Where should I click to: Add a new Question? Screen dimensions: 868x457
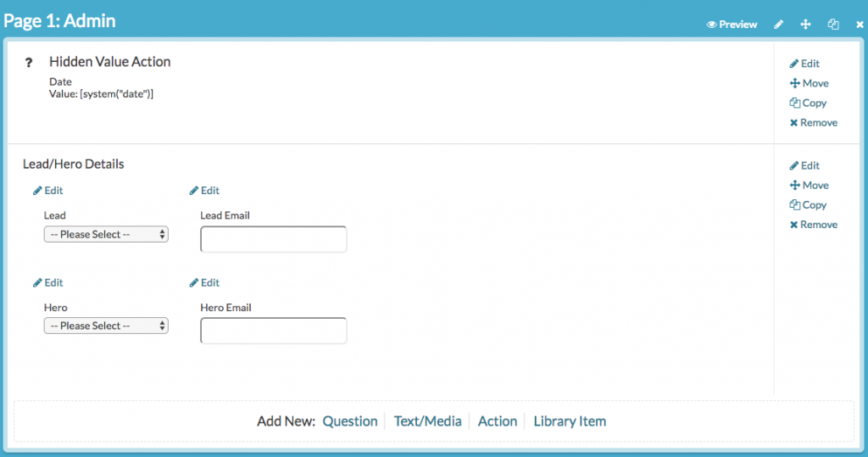coord(350,421)
